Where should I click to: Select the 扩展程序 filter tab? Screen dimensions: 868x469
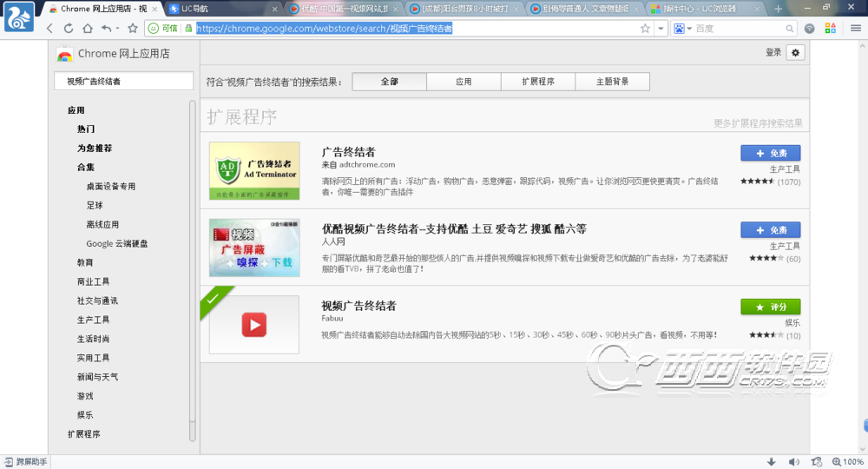click(x=538, y=82)
